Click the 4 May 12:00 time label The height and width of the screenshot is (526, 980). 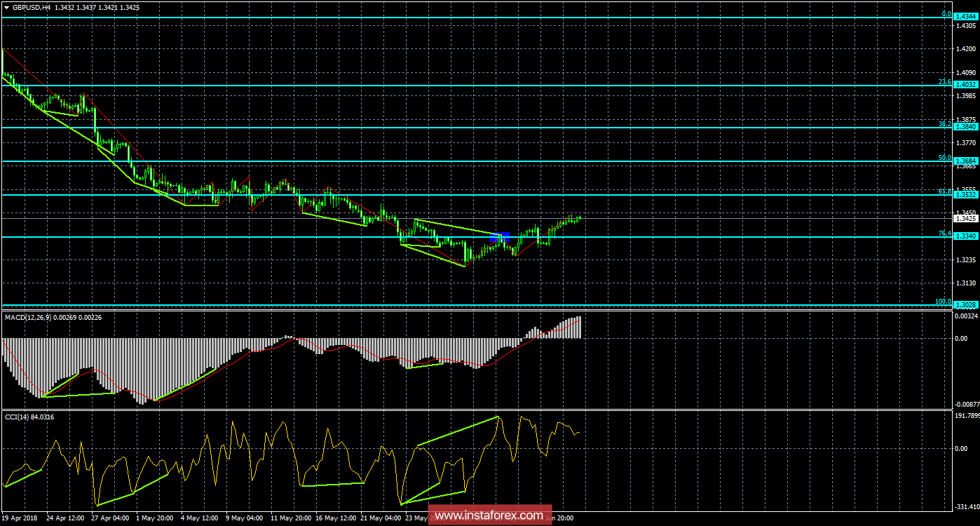tap(200, 519)
